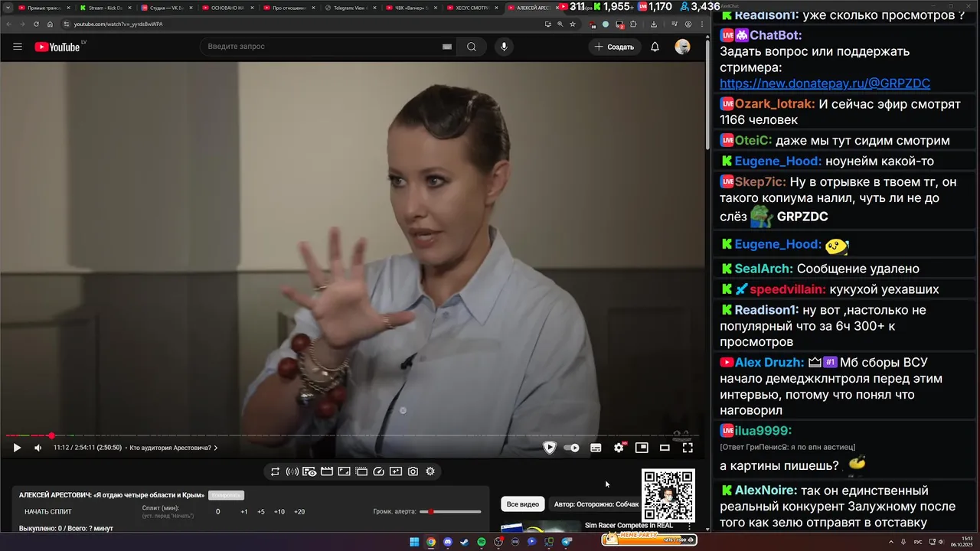The width and height of the screenshot is (980, 551).
Task: Toggle subtitles in the player
Action: click(596, 448)
